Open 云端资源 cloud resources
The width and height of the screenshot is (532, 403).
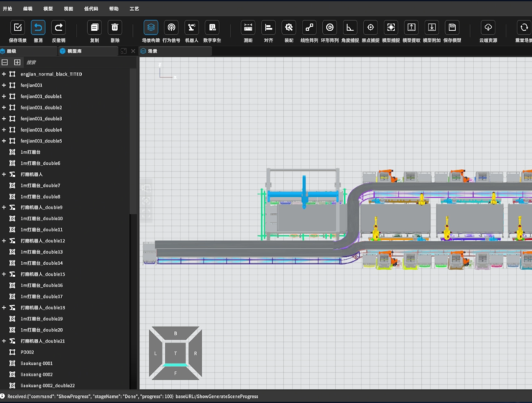(x=488, y=27)
